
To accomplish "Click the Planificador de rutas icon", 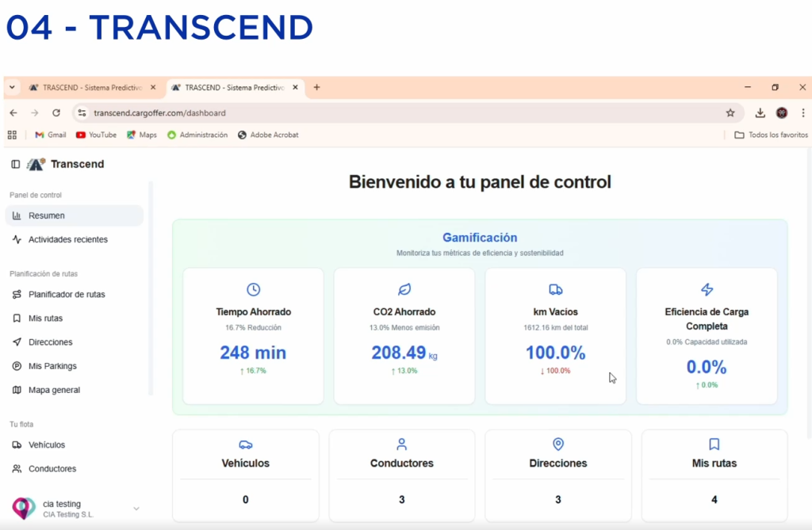I will tap(17, 295).
